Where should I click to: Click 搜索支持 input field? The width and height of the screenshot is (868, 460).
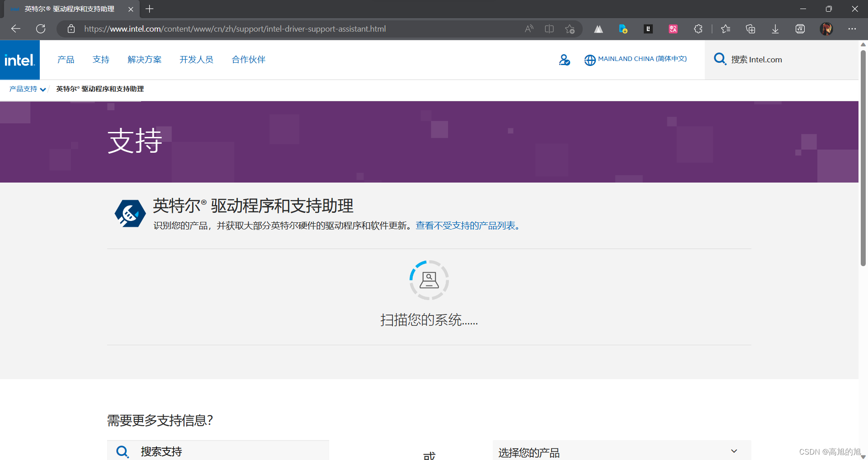coord(218,451)
